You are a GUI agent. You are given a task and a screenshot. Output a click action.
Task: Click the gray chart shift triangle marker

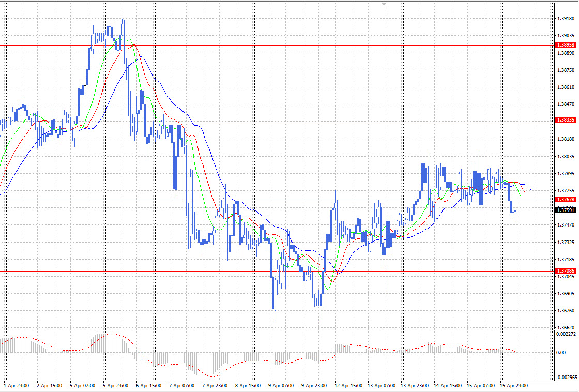384,4
